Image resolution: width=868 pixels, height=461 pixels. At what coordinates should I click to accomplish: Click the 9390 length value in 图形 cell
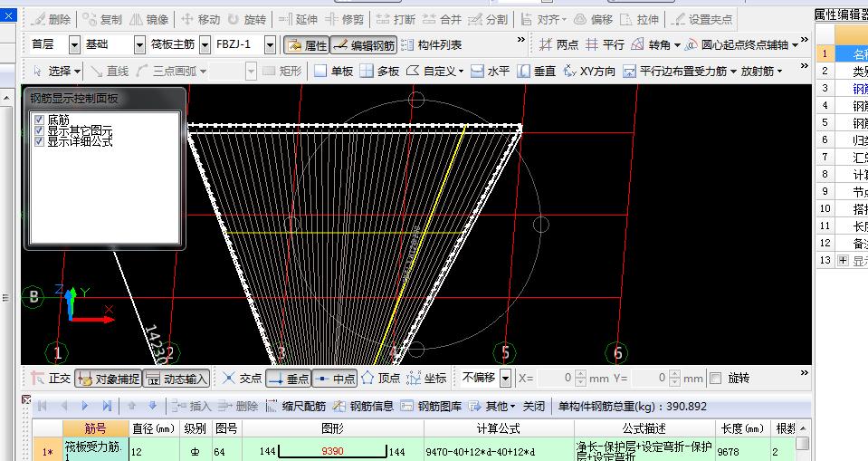tap(332, 451)
